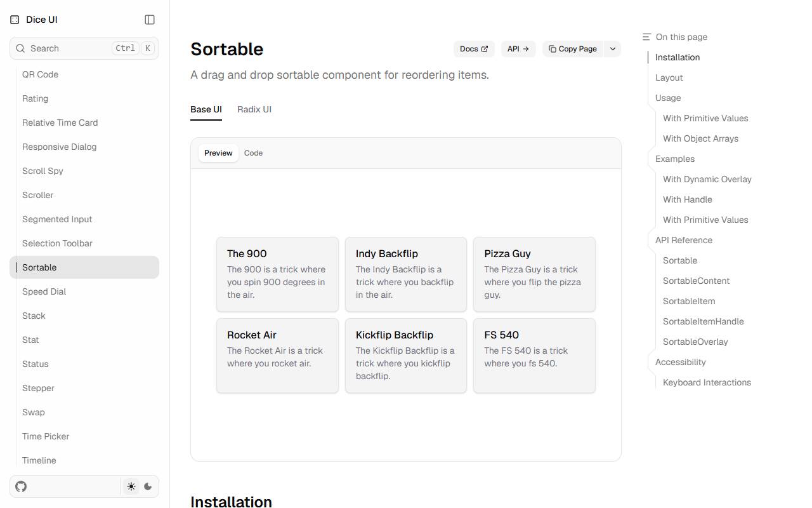
Task: Select the Indy Backflip card
Action: (x=406, y=274)
